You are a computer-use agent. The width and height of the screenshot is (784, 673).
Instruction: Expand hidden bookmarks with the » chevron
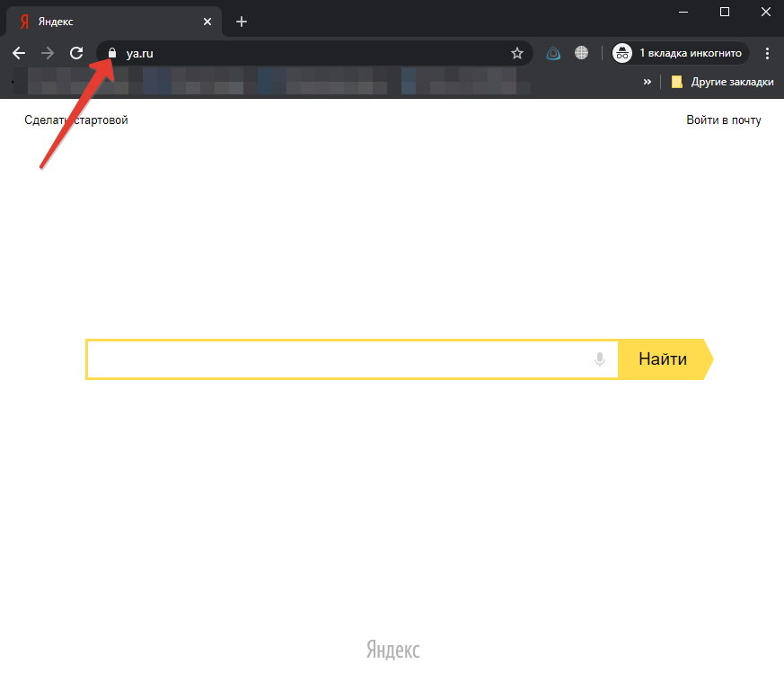[647, 82]
